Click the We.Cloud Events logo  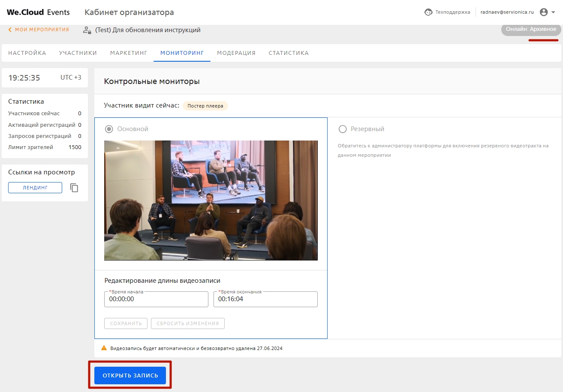(x=38, y=12)
